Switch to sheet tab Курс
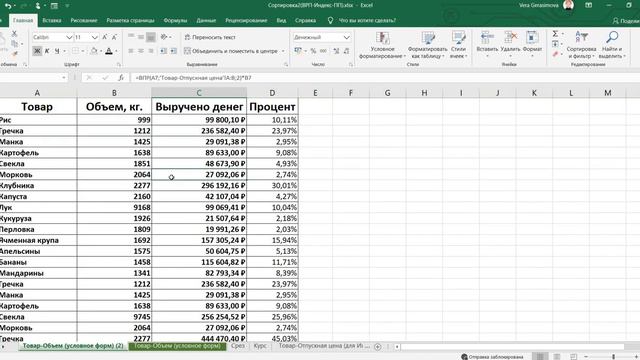This screenshot has height=360, width=640. click(x=260, y=346)
